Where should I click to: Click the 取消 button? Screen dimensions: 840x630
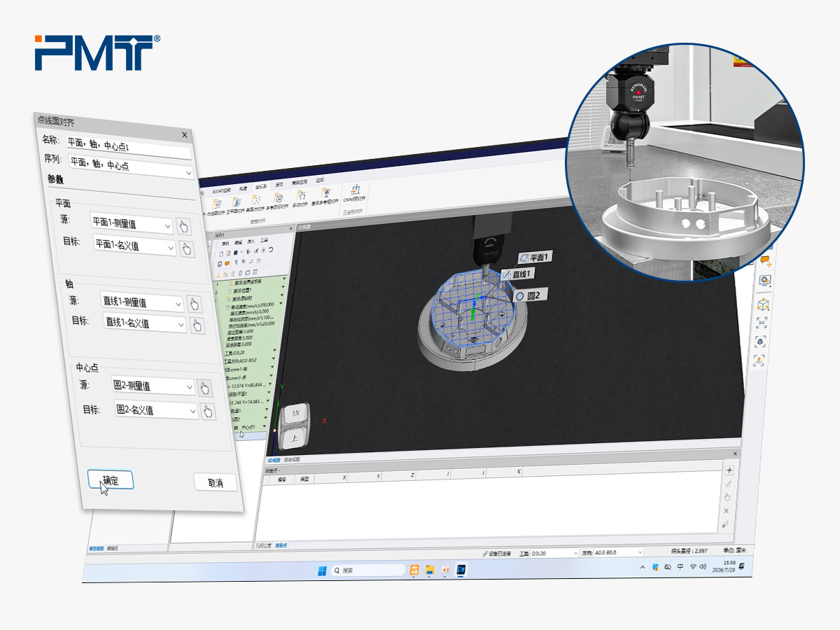pos(215,482)
